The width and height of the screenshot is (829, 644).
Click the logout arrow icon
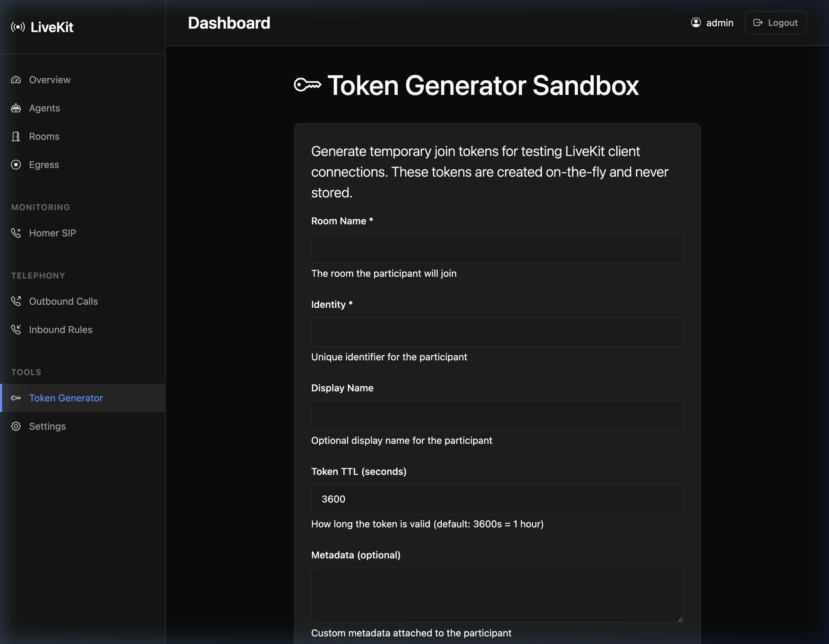tap(758, 22)
